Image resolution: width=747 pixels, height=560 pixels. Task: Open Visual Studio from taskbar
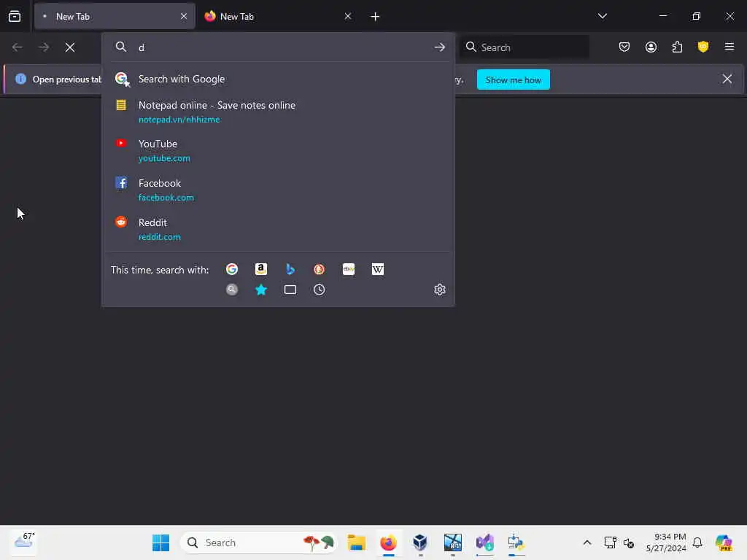[484, 542]
